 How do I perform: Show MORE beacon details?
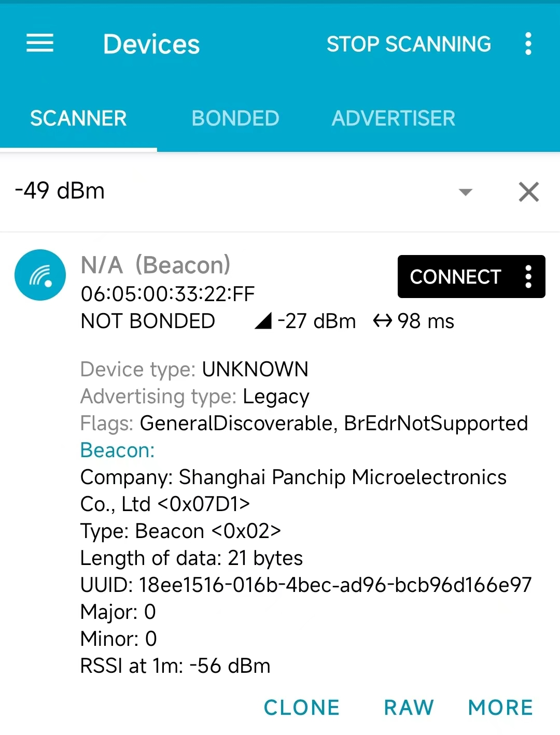500,708
